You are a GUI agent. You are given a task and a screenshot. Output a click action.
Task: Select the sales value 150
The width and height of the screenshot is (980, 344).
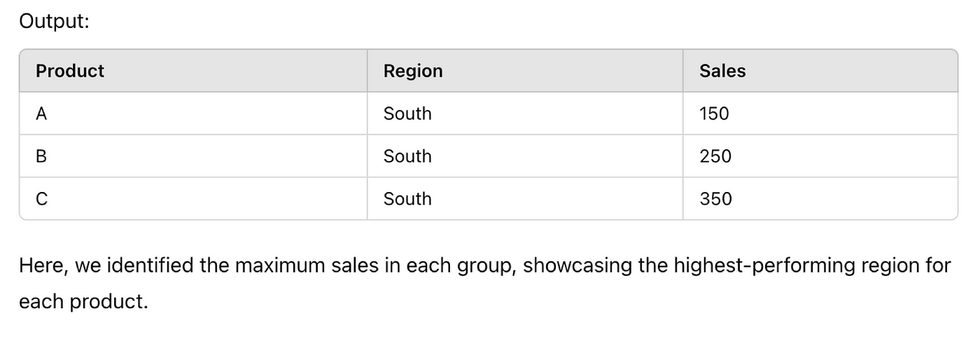tap(820, 113)
